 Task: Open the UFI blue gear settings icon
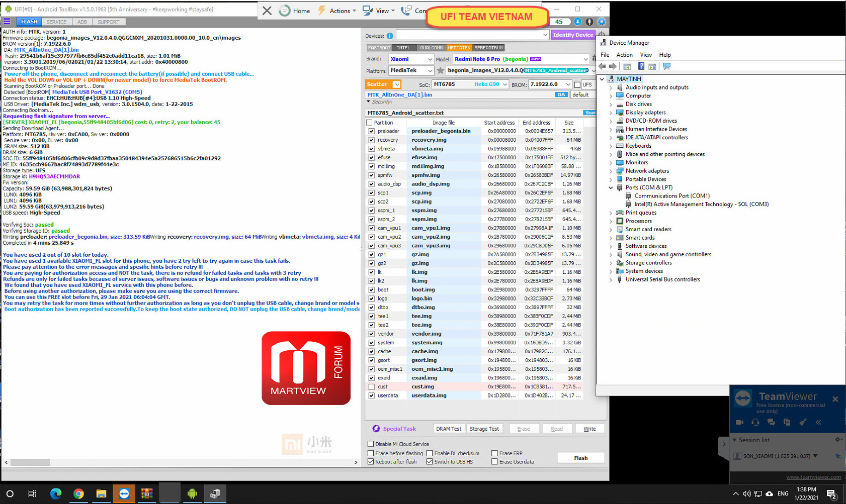tap(602, 22)
